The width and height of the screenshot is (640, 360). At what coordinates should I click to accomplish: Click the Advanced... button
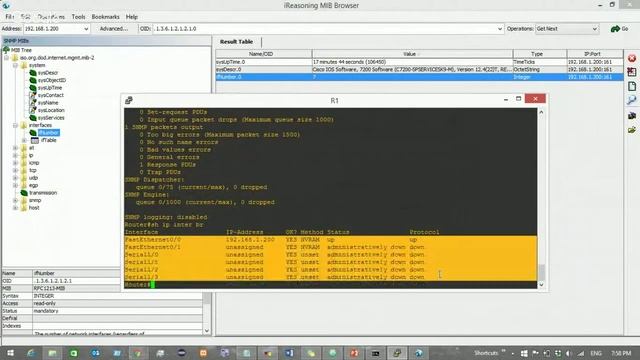pos(114,29)
